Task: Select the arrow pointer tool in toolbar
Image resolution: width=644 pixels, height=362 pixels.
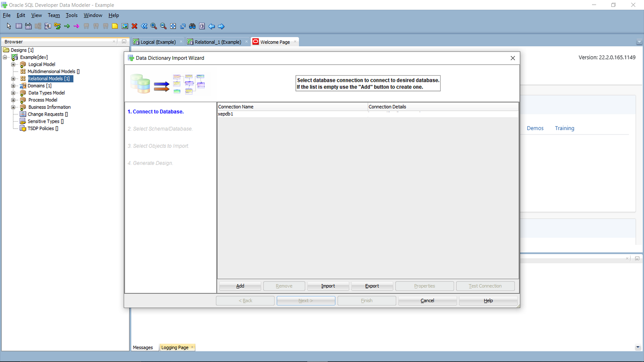Action: (x=9, y=26)
